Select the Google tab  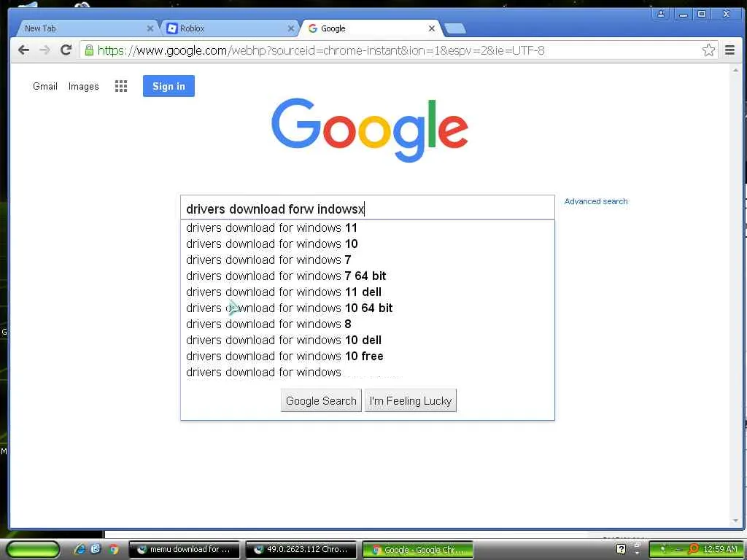[x=370, y=28]
